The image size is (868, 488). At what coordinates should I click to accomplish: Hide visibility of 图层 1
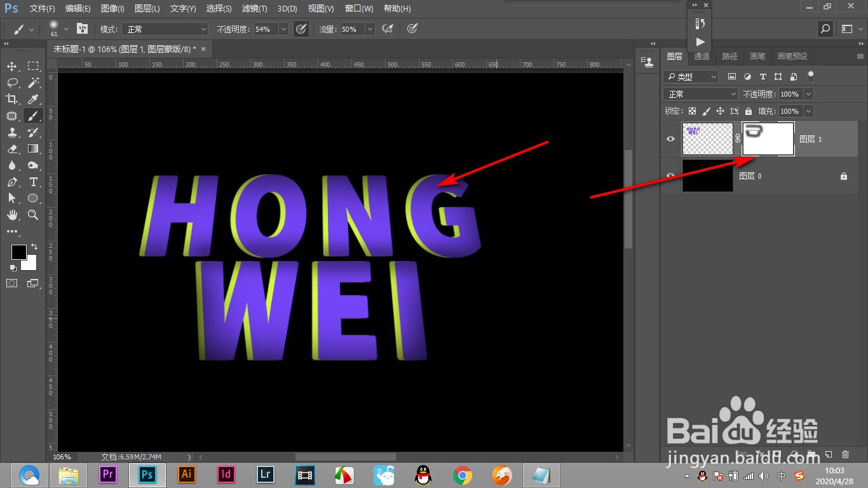point(670,139)
